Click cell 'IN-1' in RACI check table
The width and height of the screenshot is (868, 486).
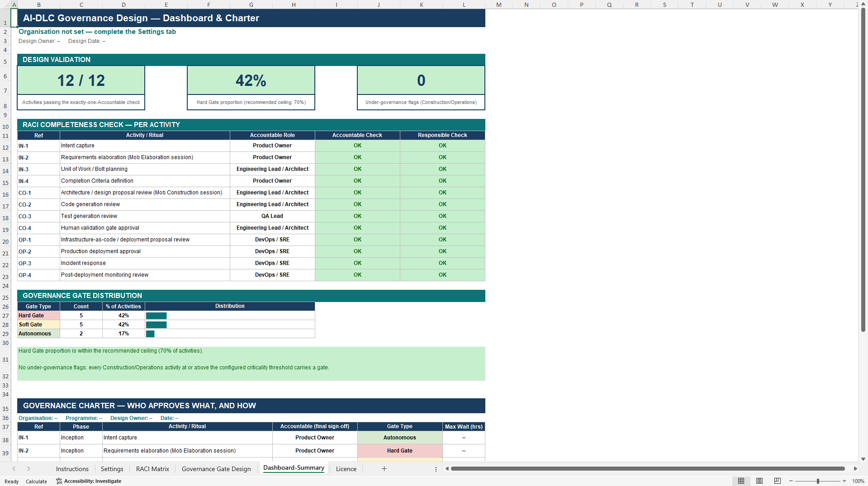pos(38,146)
